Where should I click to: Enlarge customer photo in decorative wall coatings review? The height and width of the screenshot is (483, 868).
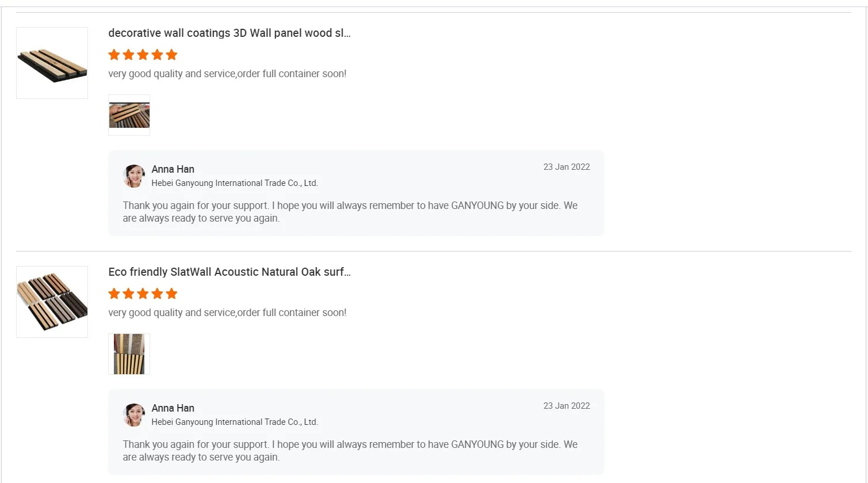tap(129, 115)
